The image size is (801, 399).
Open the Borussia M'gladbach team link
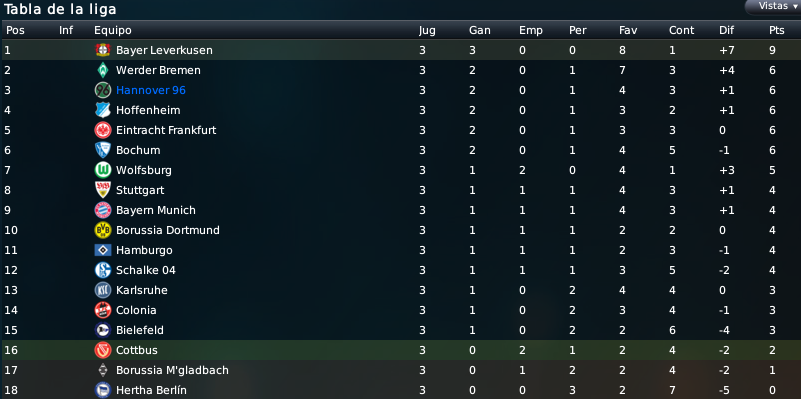coord(172,370)
